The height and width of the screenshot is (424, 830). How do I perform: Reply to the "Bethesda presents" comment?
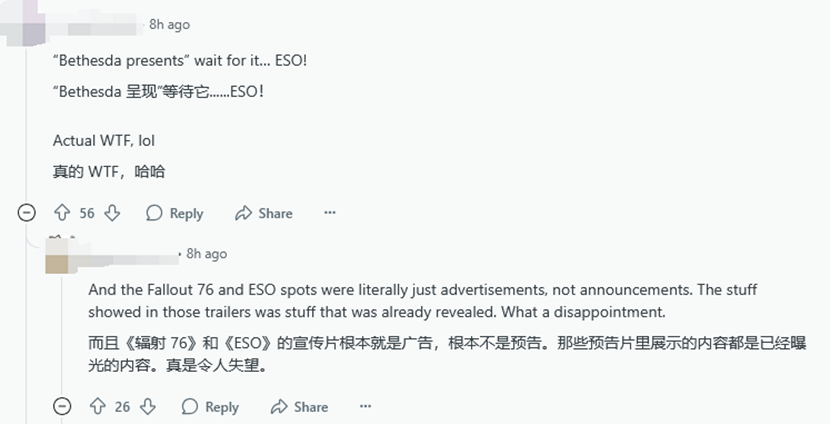tap(175, 213)
